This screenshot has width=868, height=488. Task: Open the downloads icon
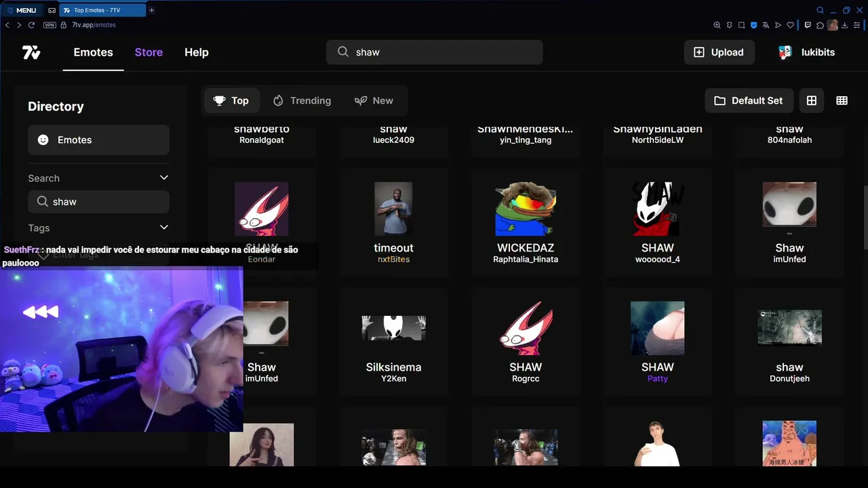(846, 25)
